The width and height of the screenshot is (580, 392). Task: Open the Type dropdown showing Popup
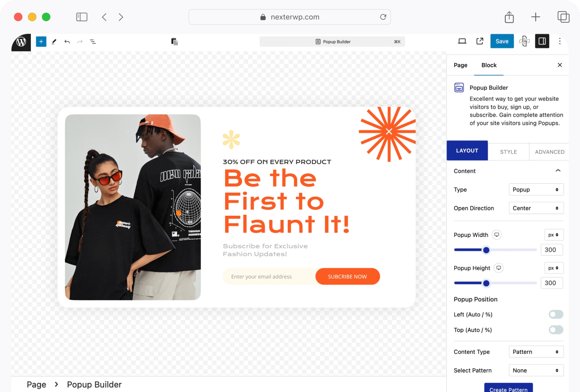tap(536, 189)
